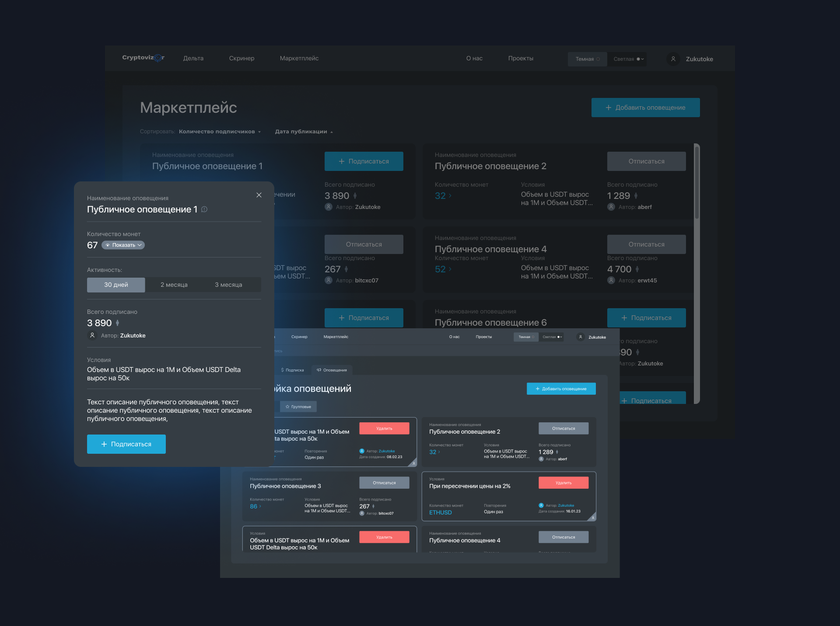Click the megaphone icon on Оповещения tab
Screen dimensions: 840x626
319,370
